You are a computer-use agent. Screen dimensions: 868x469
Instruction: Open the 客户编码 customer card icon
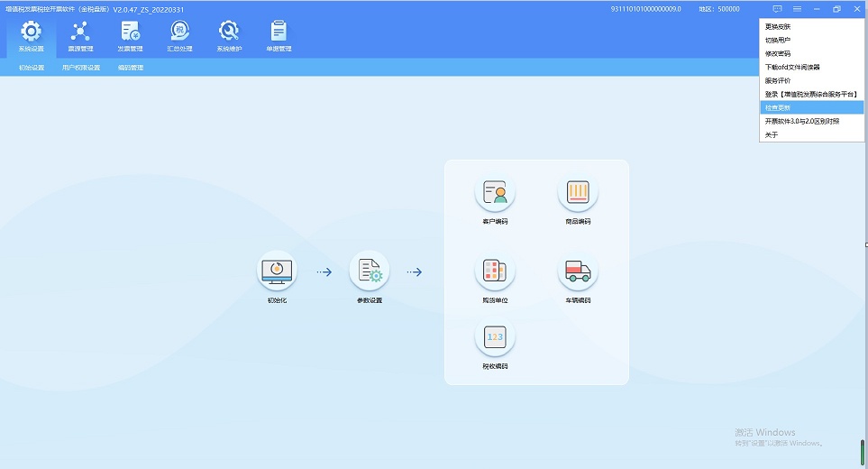click(x=495, y=191)
